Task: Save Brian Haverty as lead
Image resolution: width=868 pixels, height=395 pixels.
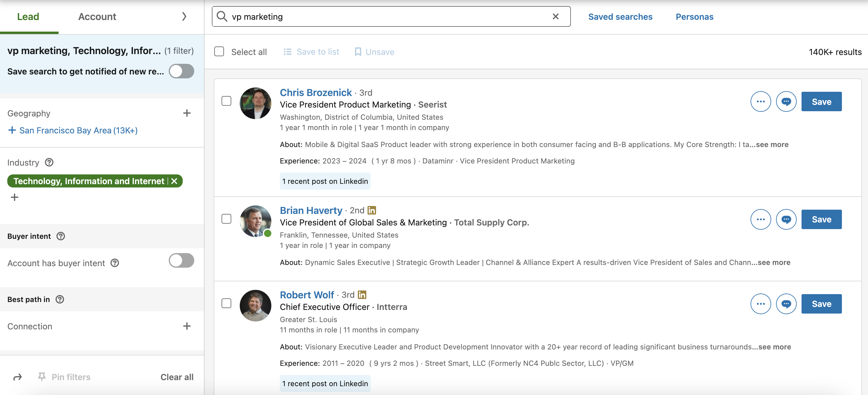Action: tap(822, 219)
